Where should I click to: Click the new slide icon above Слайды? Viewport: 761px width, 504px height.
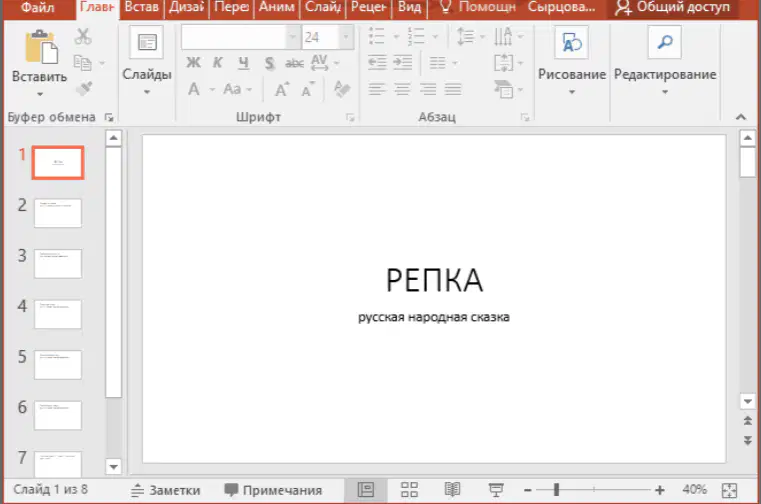tap(147, 42)
